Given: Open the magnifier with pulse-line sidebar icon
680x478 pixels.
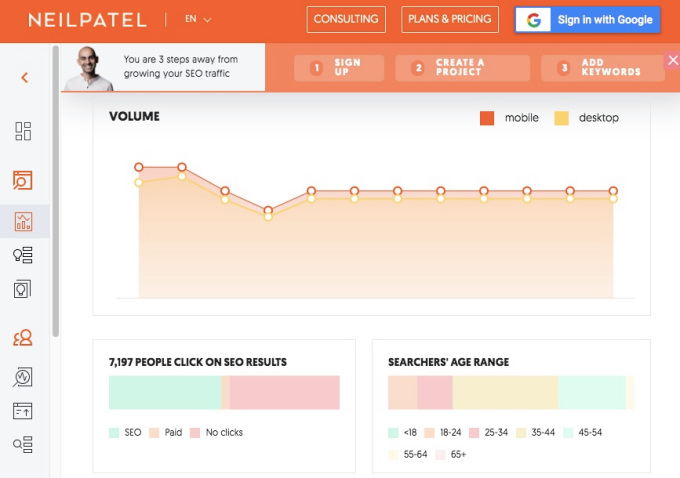Looking at the screenshot, I should point(23,377).
